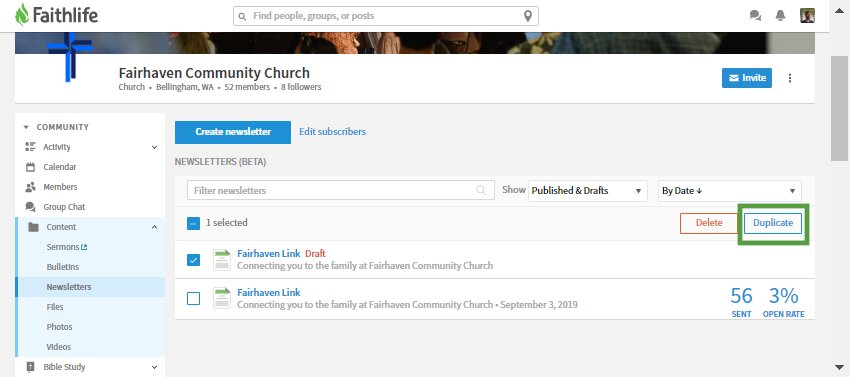The width and height of the screenshot is (850, 377).
Task: Open Calendar in the sidebar
Action: click(x=60, y=167)
